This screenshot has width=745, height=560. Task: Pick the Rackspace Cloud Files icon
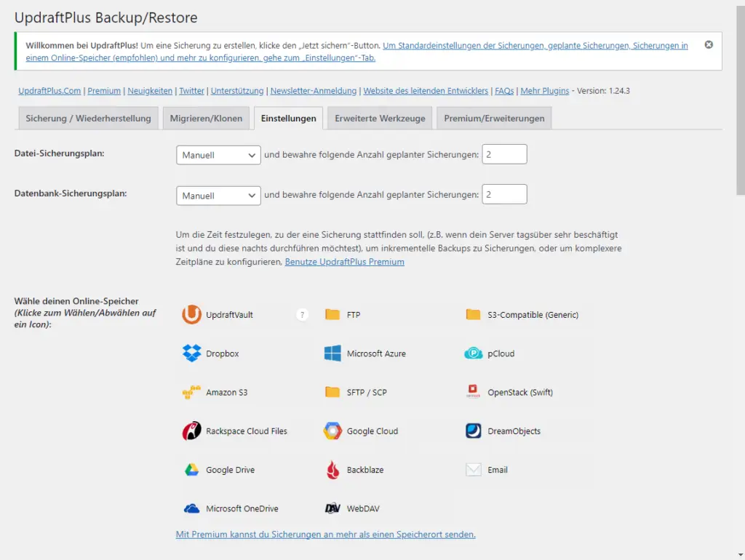click(x=191, y=431)
